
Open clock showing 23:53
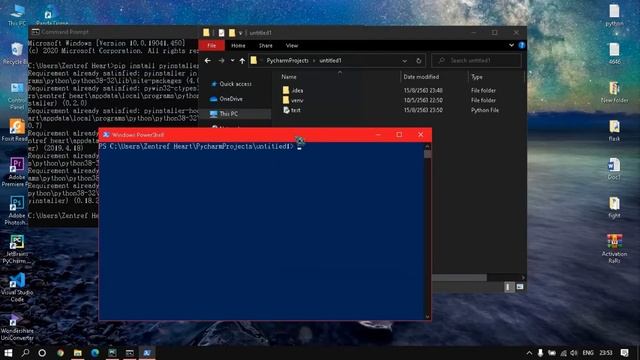point(606,353)
